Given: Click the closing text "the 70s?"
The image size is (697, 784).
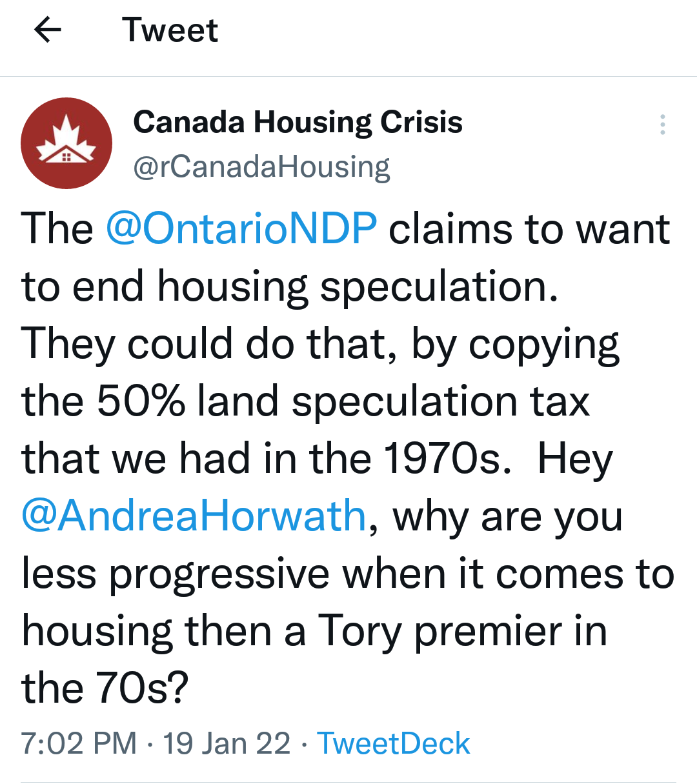Looking at the screenshot, I should pos(105,688).
